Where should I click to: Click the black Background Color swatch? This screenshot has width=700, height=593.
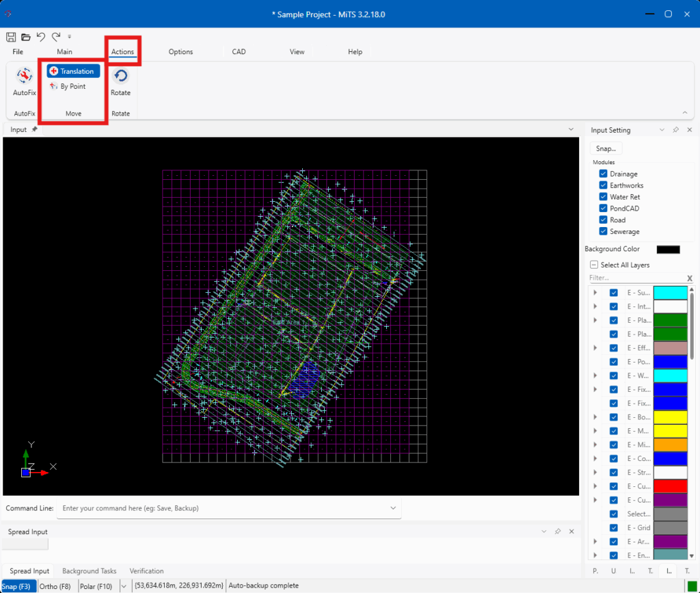point(668,250)
